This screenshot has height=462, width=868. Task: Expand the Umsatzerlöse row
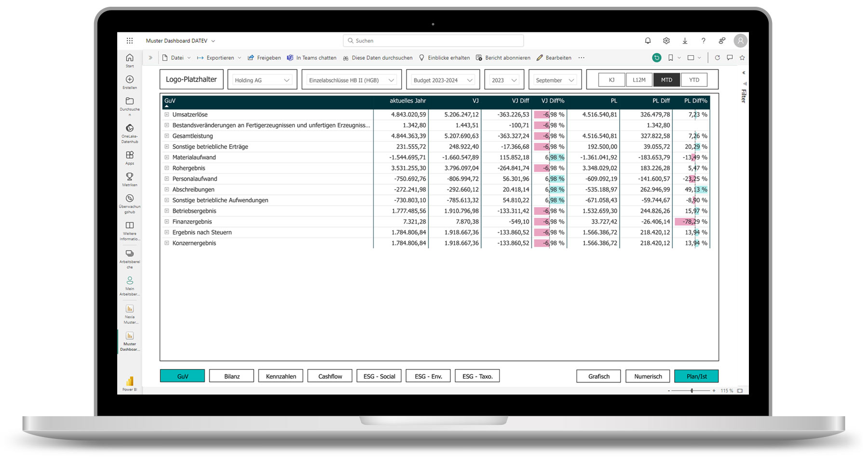(167, 115)
